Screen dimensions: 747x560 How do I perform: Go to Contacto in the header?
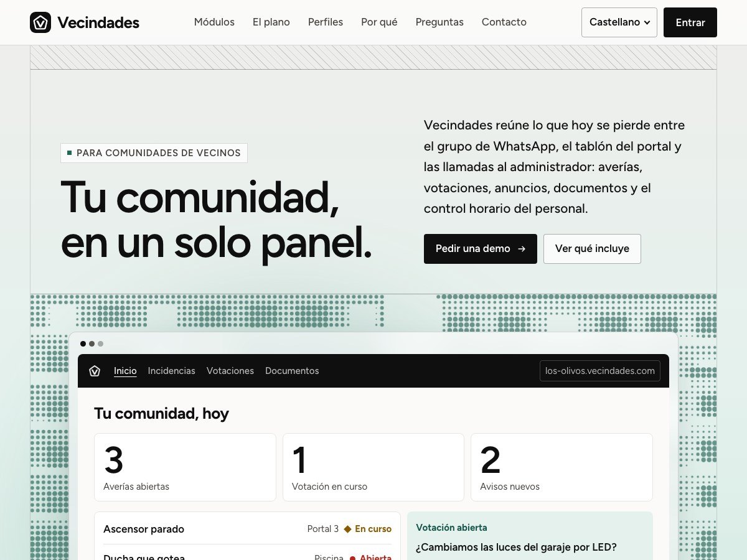pos(504,22)
